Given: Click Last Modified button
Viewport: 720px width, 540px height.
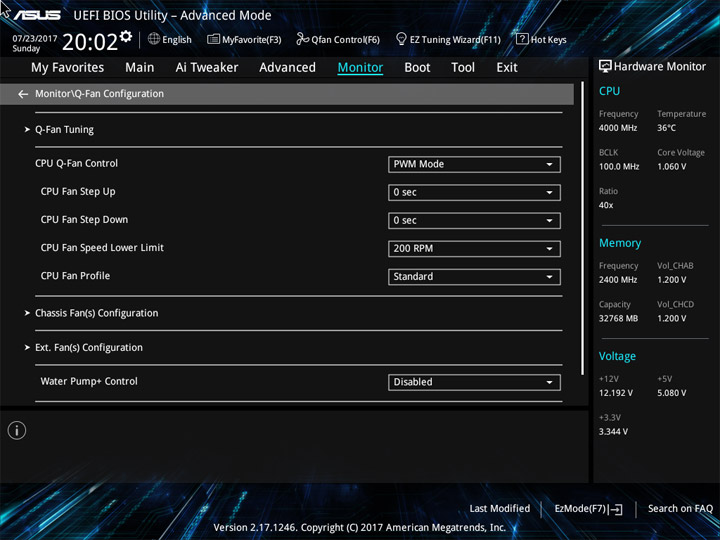Looking at the screenshot, I should (x=500, y=509).
